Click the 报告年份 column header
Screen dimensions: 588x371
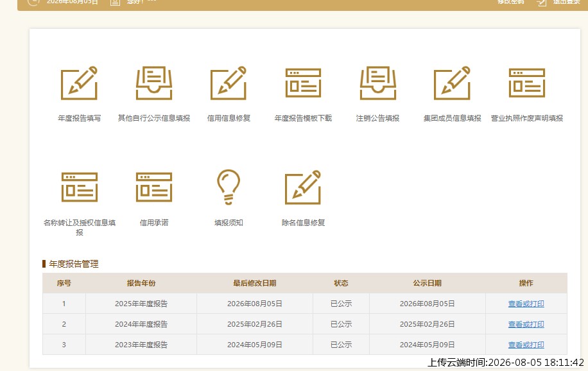[141, 283]
